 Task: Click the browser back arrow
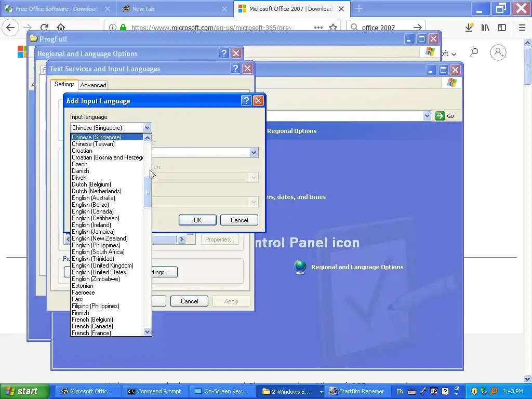pyautogui.click(x=10, y=27)
